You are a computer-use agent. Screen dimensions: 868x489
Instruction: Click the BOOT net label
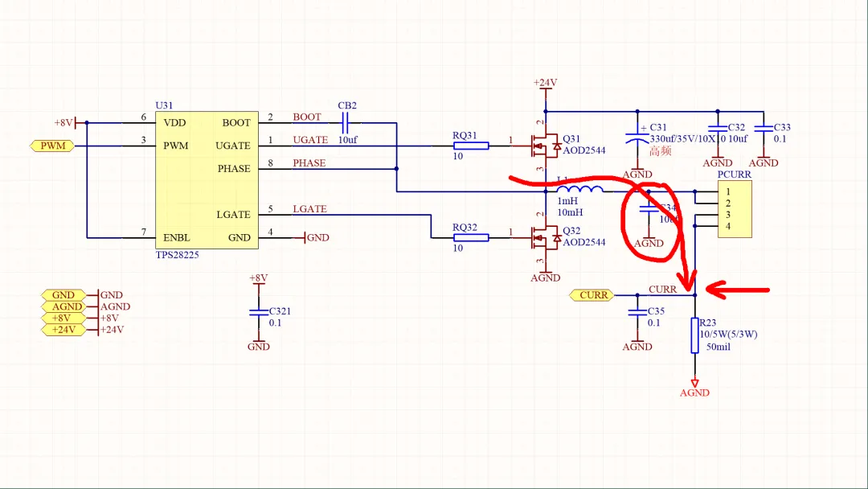[x=307, y=117]
